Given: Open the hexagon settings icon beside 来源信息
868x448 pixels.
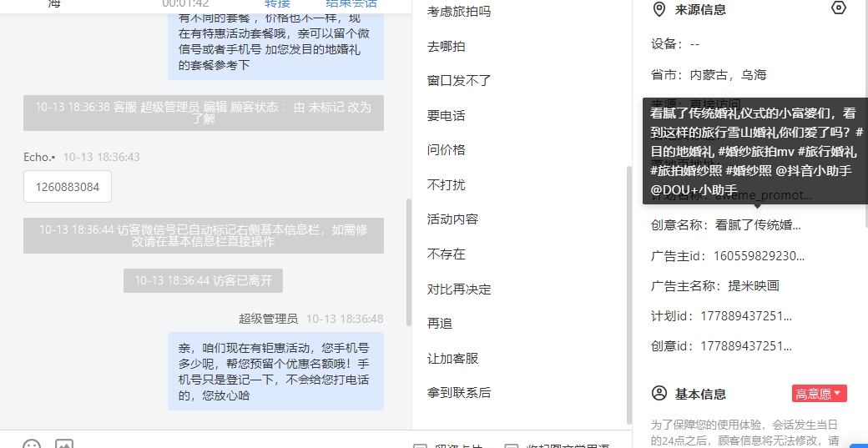Looking at the screenshot, I should click(x=839, y=8).
